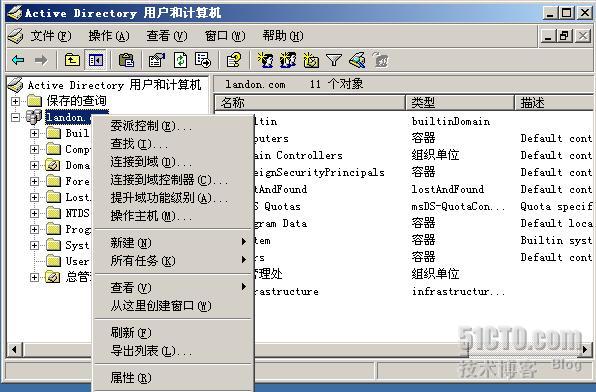596x392 pixels.
Task: Toggle the show/hide console tree icon
Action: [95, 60]
